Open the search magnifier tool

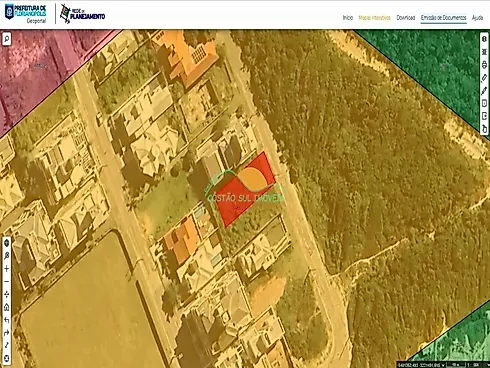tap(7, 39)
